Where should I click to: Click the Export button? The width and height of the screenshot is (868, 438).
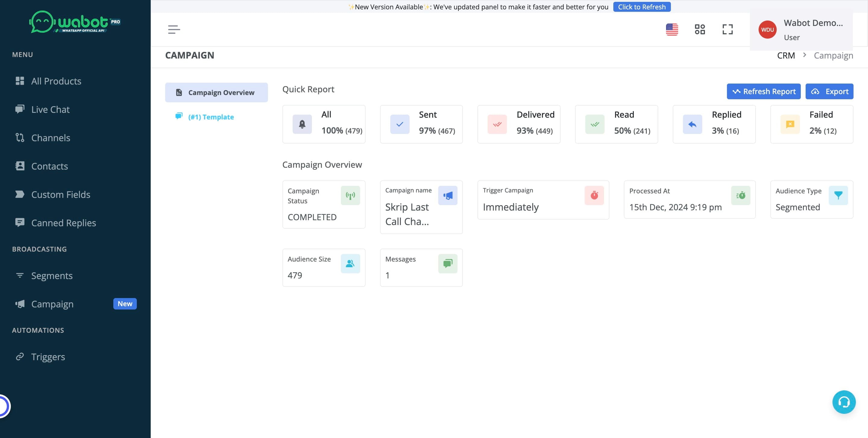tap(829, 91)
